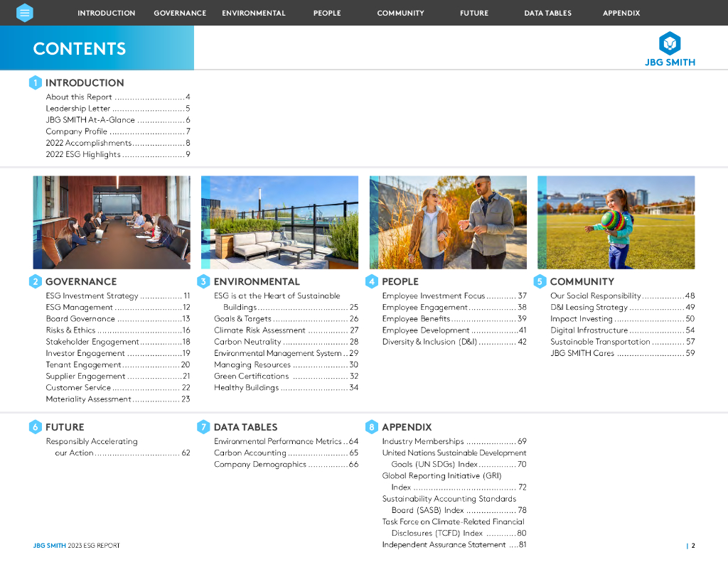The image size is (728, 562).
Task: Open Employee Development page 41
Action: point(454,330)
